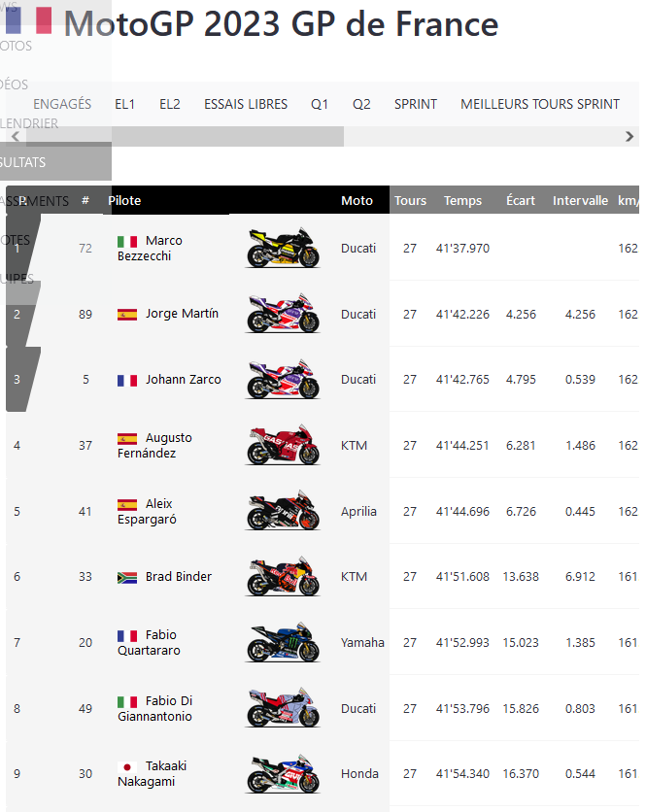Screen dimensions: 646x812
Task: Click Jorge Martín's Spanish flag icon
Action: click(x=127, y=314)
